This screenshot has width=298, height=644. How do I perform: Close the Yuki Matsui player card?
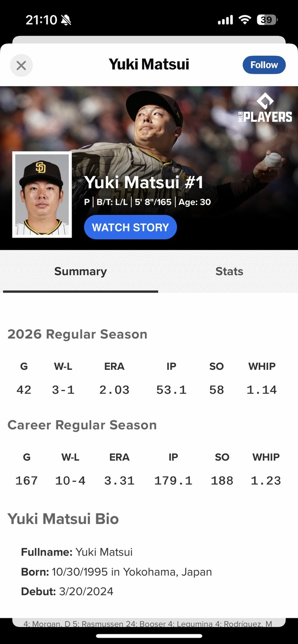click(x=21, y=65)
